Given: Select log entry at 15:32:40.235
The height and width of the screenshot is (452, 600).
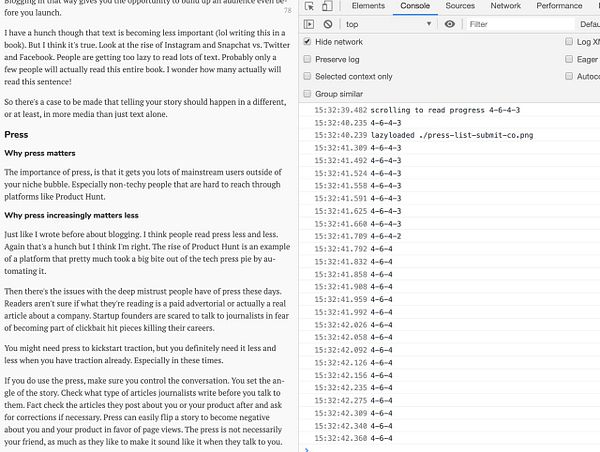Looking at the screenshot, I should [449, 123].
